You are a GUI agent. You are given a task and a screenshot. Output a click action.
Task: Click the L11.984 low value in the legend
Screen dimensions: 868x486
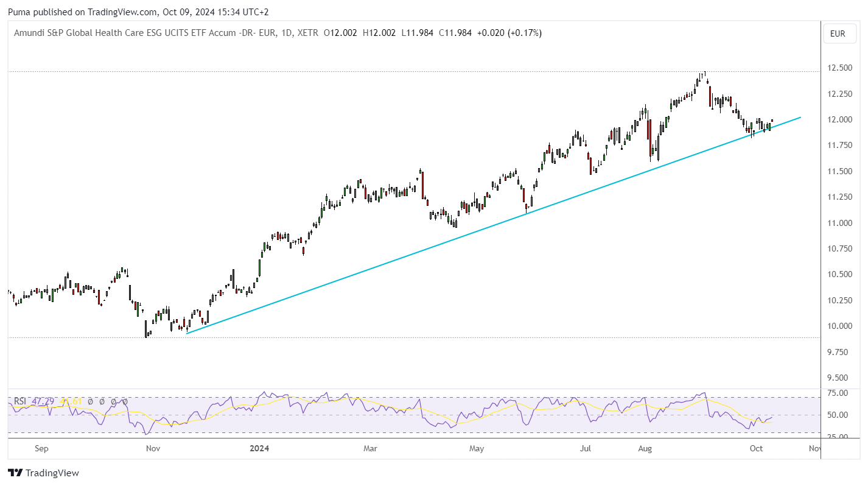coord(418,33)
